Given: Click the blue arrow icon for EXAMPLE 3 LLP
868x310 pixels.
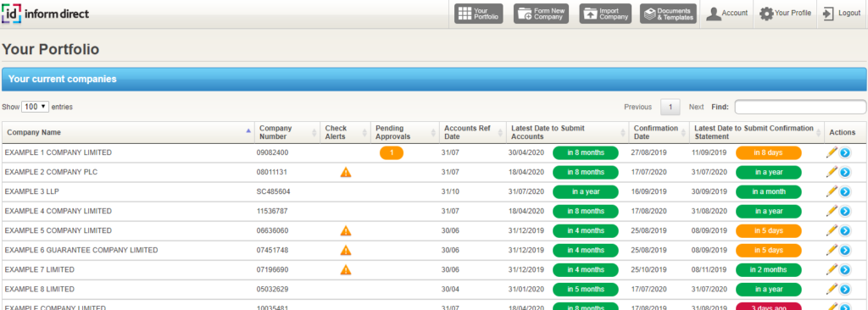Looking at the screenshot, I should click(845, 191).
